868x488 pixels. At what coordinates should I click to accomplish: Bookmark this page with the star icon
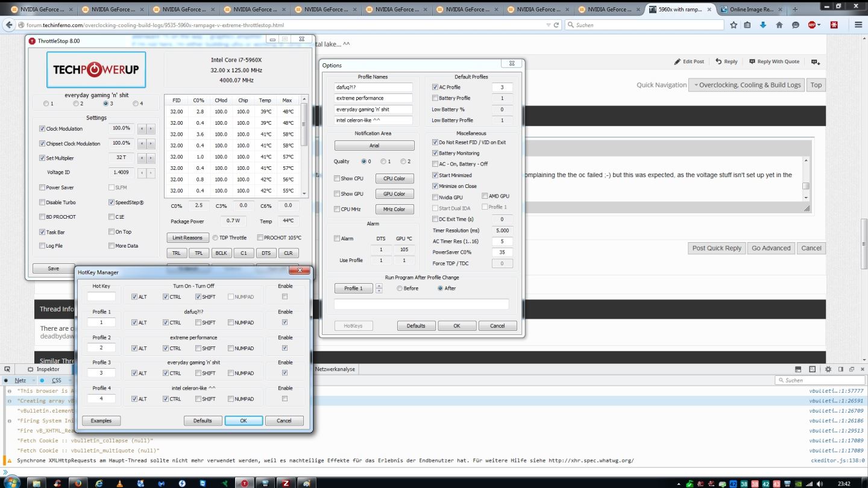(x=734, y=25)
